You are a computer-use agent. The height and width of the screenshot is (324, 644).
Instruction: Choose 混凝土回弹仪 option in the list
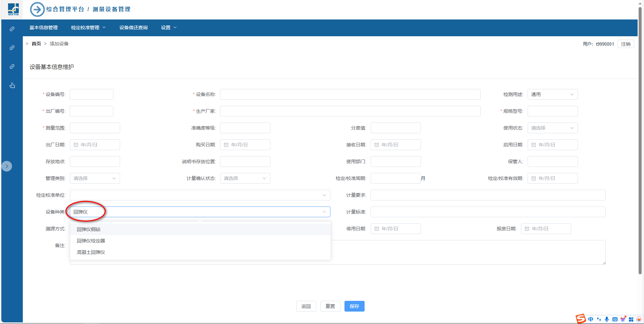pos(91,252)
